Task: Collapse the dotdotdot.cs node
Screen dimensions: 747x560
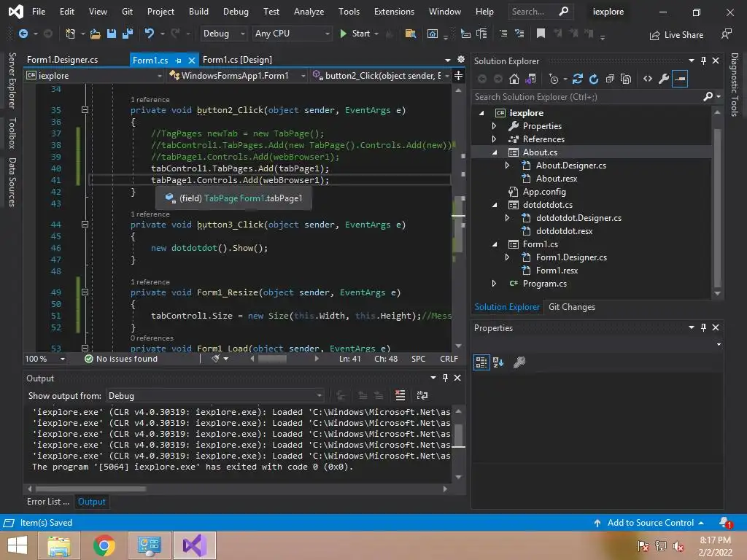Action: (x=495, y=205)
